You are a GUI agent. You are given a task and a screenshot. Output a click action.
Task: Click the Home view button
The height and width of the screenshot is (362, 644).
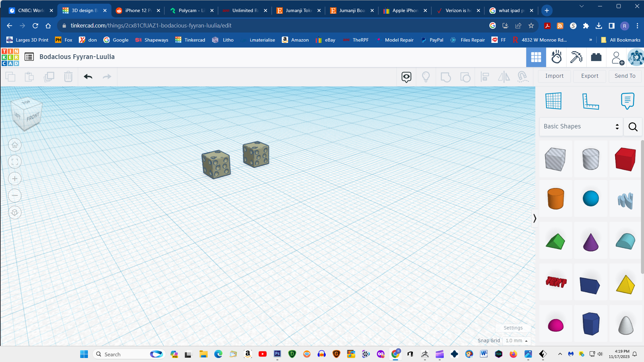pos(15,145)
